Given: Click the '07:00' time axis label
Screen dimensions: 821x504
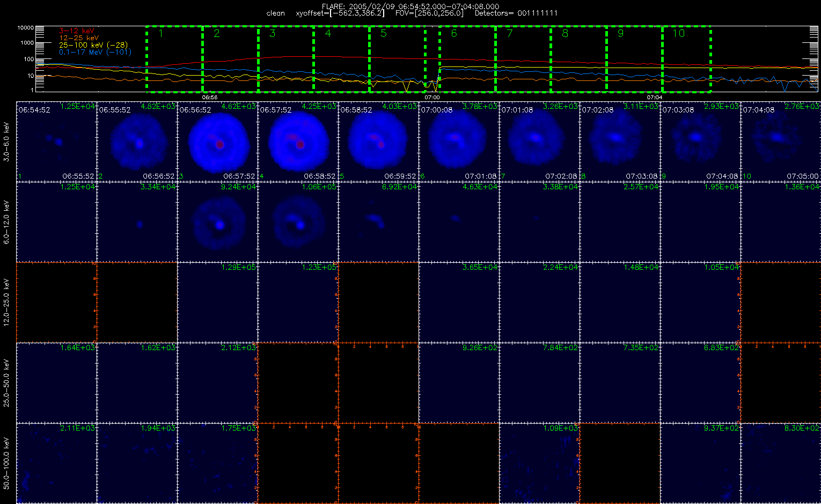Looking at the screenshot, I should point(432,97).
